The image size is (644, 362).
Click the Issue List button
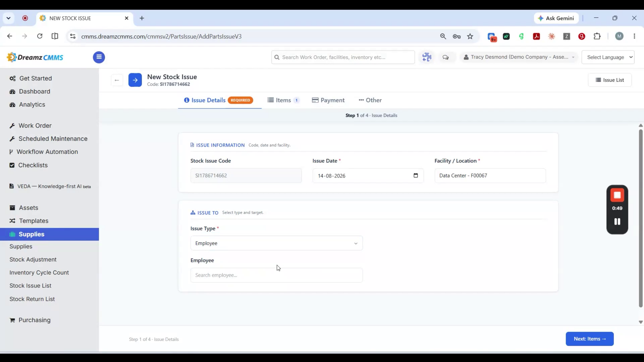[x=610, y=80]
